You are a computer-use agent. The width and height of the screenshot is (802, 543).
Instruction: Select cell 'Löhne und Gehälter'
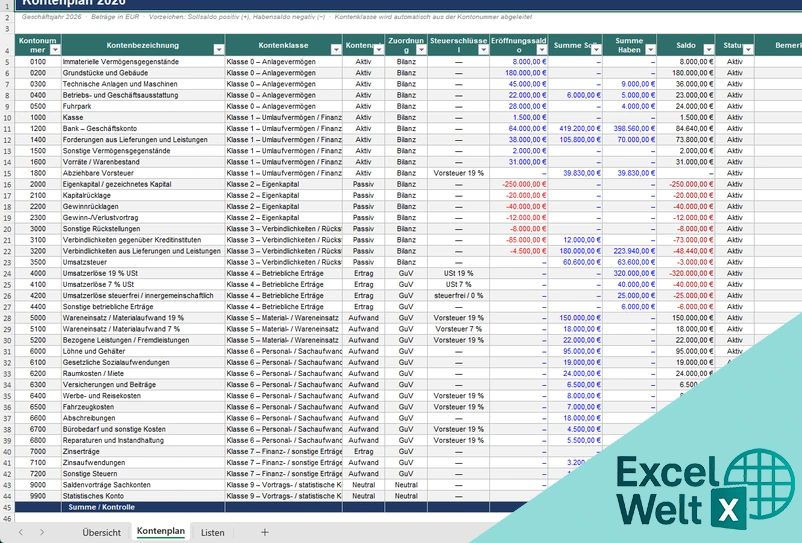[x=143, y=351]
